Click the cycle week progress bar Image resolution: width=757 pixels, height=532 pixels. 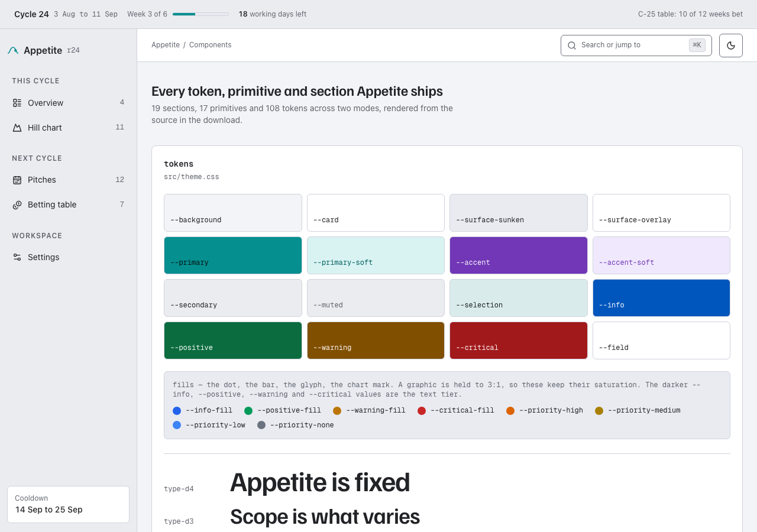click(200, 14)
